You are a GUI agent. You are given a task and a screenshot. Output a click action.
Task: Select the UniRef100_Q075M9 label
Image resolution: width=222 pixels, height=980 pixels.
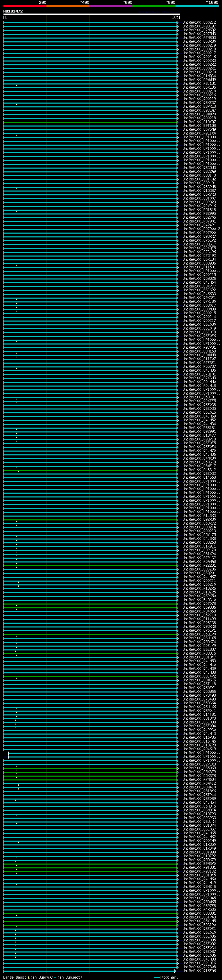pyautogui.click(x=199, y=129)
